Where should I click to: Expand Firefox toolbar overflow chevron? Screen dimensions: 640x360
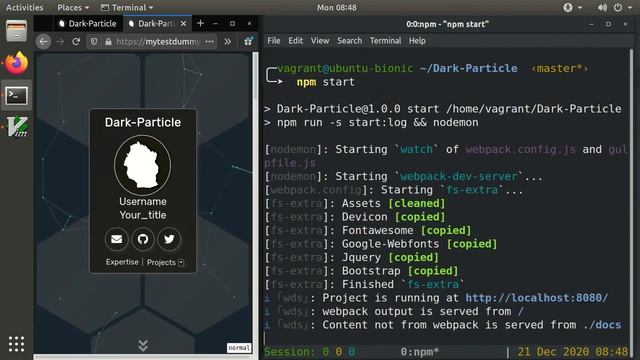pos(227,41)
